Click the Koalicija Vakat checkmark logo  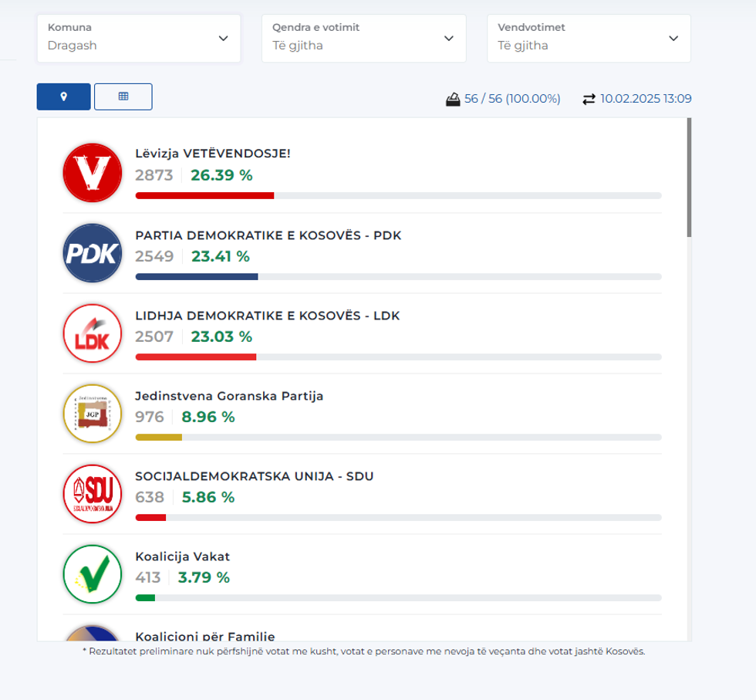92,574
